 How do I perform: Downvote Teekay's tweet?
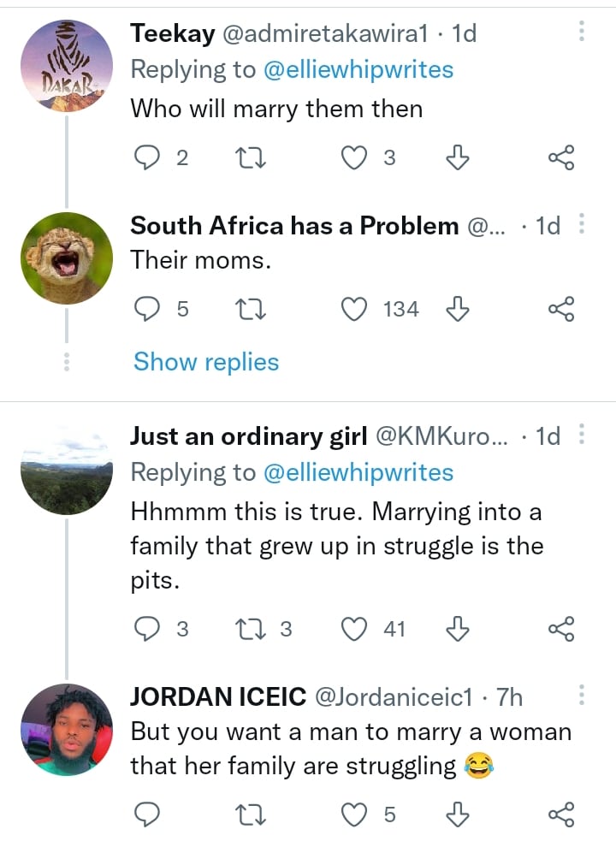coord(459,157)
